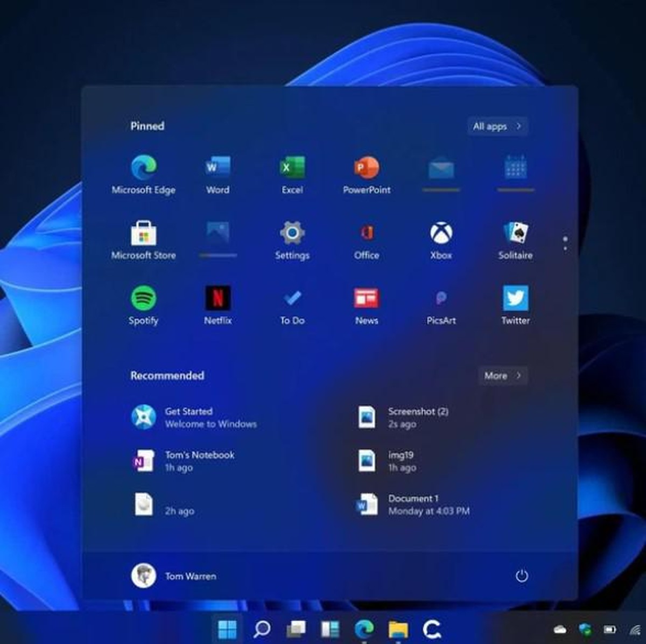This screenshot has height=644, width=646.
Task: Show More recommended items
Action: [x=503, y=376]
